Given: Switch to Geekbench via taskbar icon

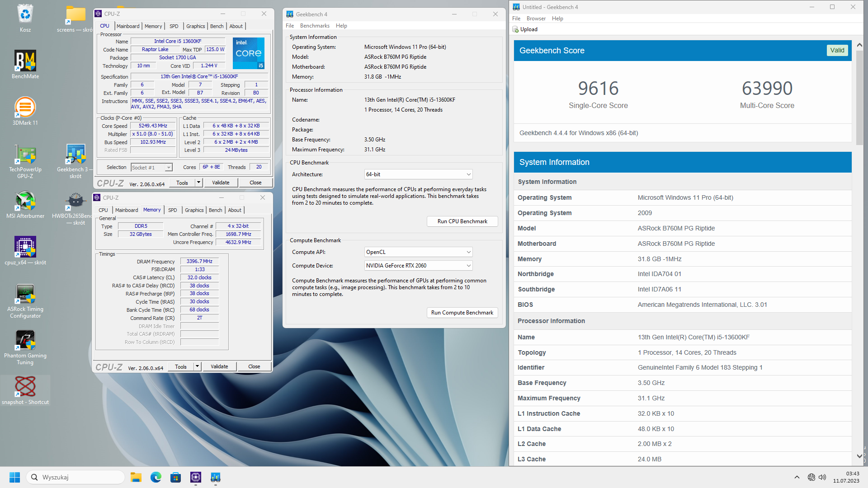Looking at the screenshot, I should pos(216,477).
